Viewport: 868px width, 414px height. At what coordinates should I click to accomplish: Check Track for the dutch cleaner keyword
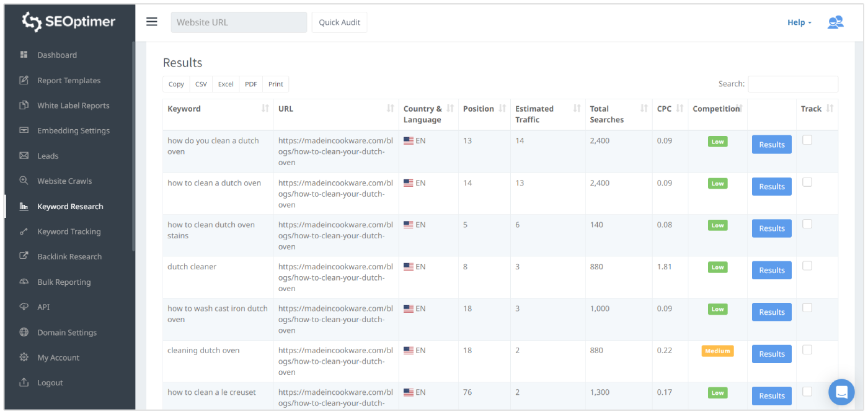(807, 266)
